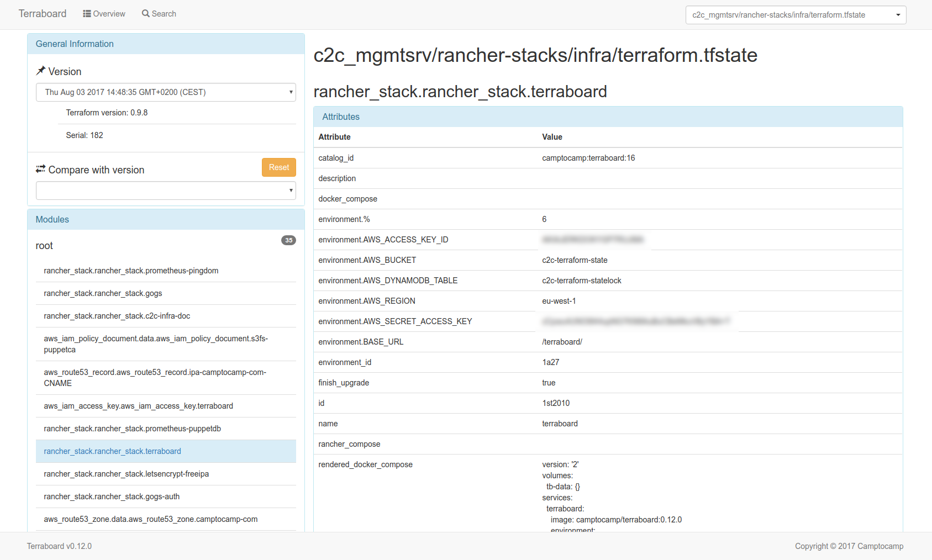Click the Overview list icon in navbar
The width and height of the screenshot is (932, 560).
[87, 14]
